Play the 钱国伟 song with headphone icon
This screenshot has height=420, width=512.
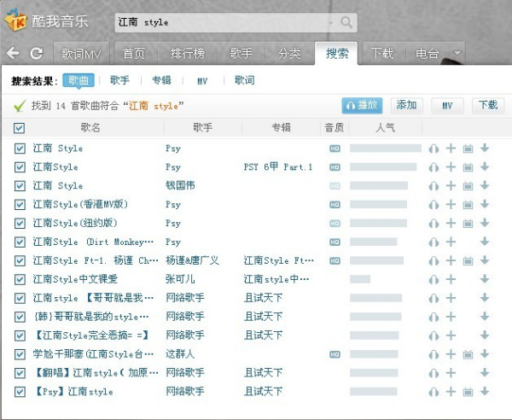(433, 186)
